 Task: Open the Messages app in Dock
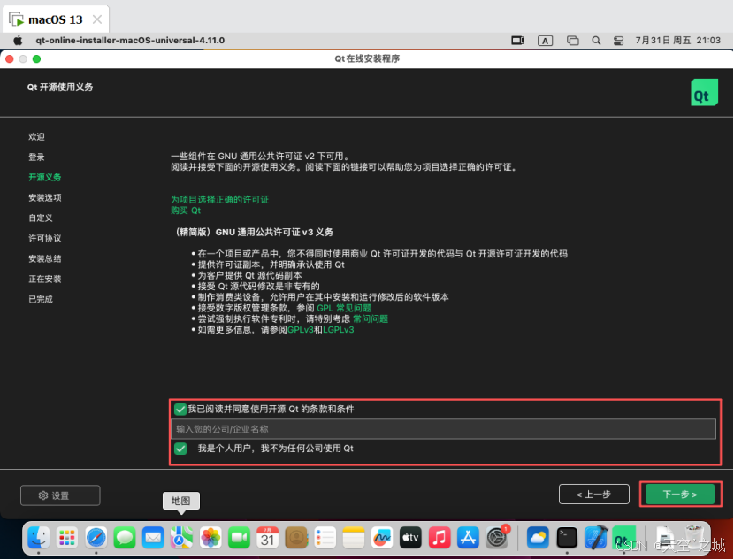click(x=125, y=538)
